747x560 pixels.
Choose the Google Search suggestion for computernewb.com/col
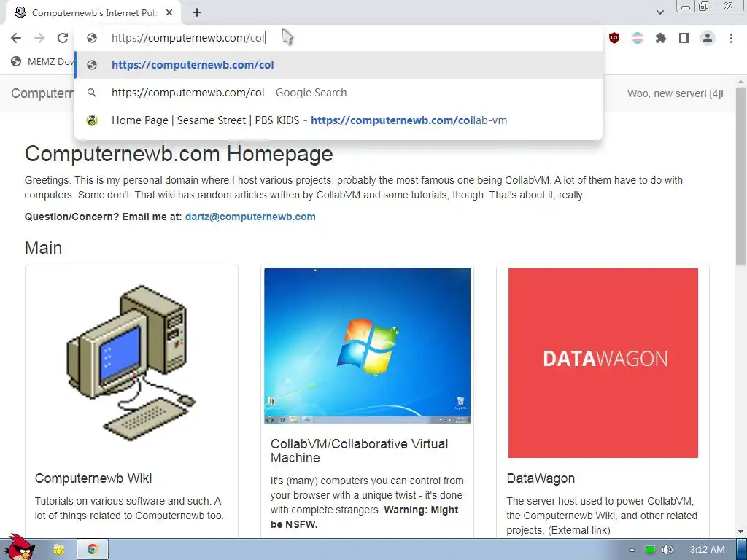click(x=338, y=93)
